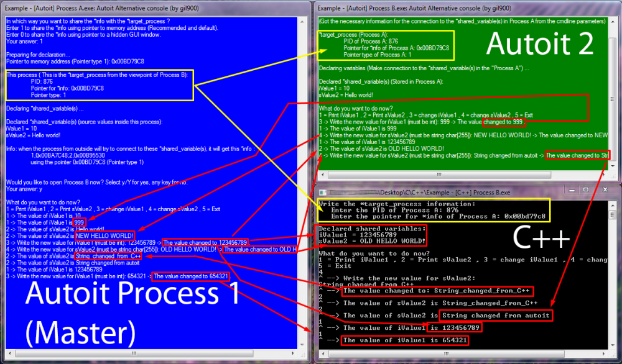Click 'sValue2 = OLD HELLO WORLD!' in C++ console

point(372,241)
